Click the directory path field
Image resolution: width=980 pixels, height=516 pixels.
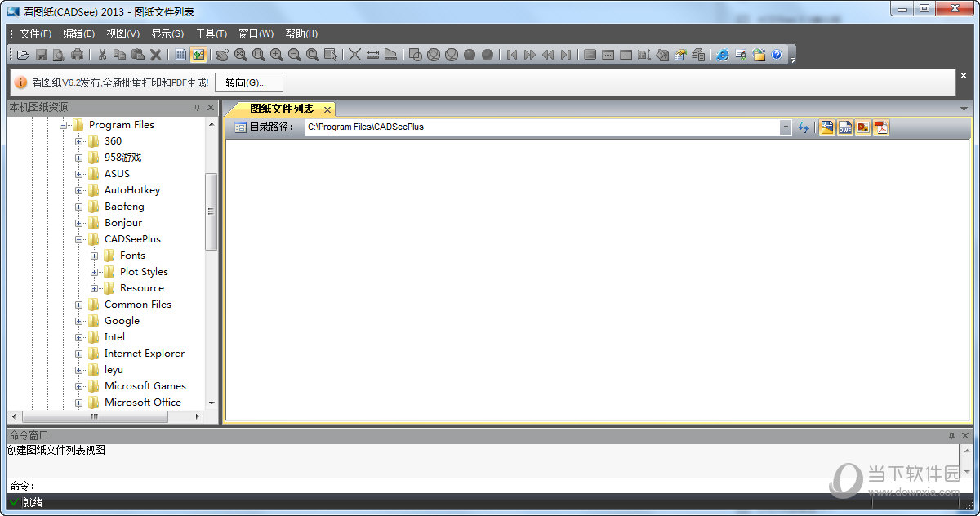click(x=542, y=127)
